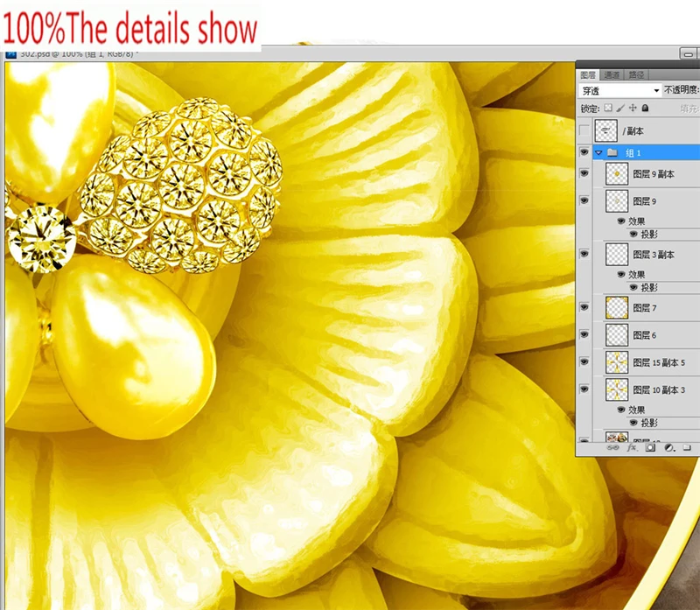
Task: Click the 图层 6 thumbnail
Action: pos(617,335)
